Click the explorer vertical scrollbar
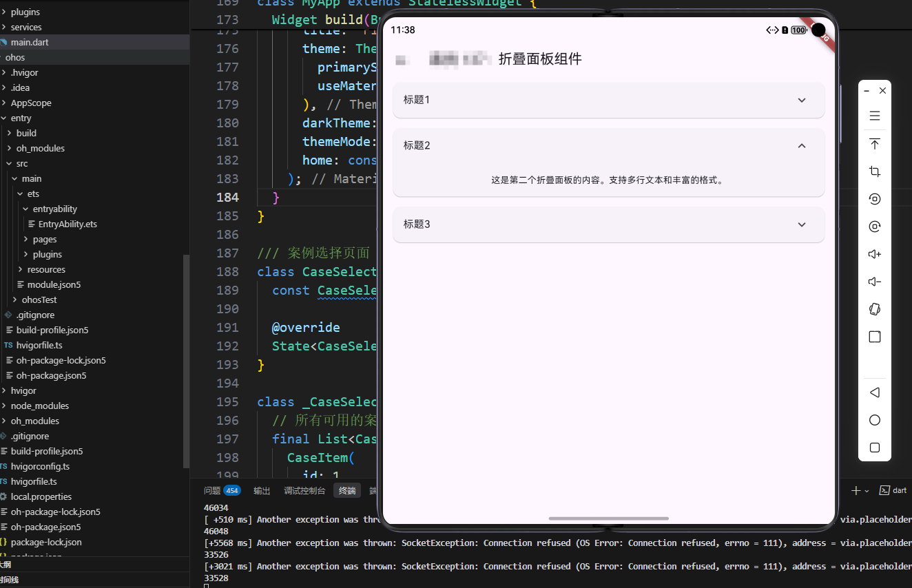 tap(186, 361)
